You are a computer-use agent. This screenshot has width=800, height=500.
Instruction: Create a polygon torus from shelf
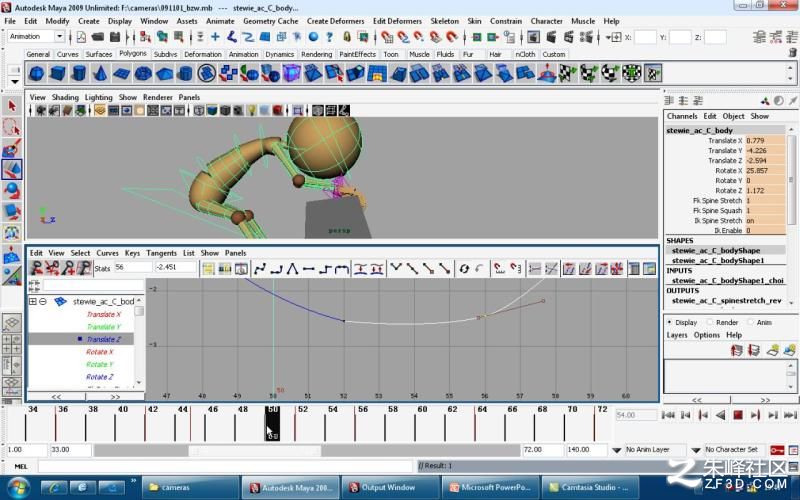click(143, 73)
